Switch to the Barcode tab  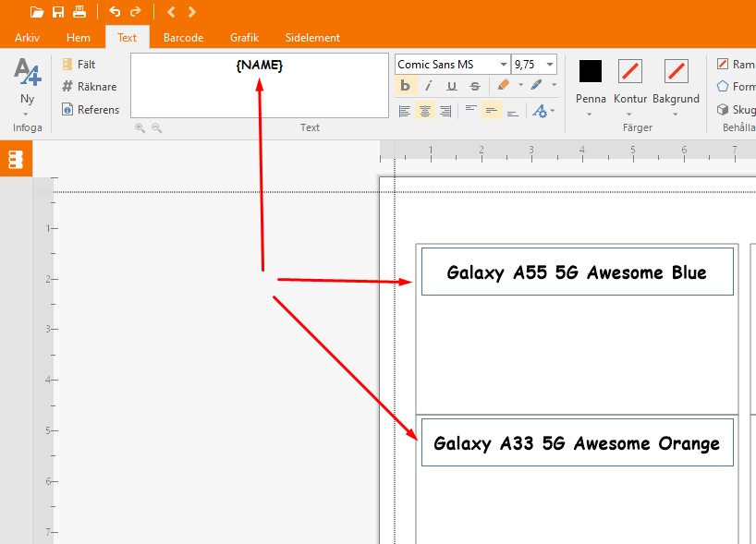point(183,38)
